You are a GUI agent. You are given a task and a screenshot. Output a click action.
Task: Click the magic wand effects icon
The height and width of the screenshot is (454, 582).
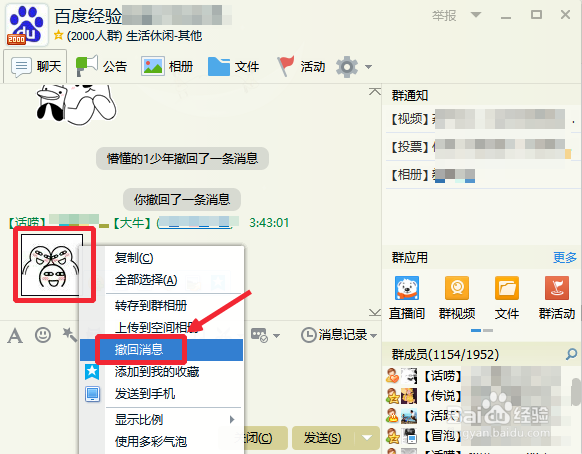pos(69,335)
